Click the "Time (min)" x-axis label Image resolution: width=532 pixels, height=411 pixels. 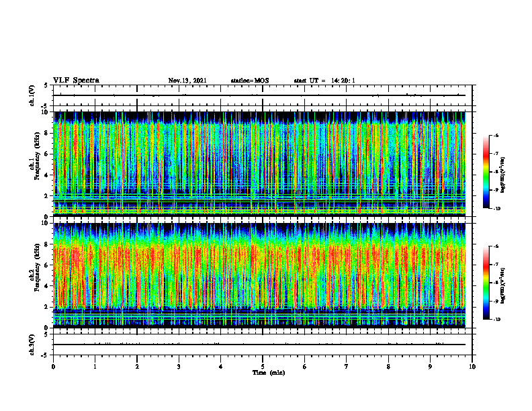[269, 373]
